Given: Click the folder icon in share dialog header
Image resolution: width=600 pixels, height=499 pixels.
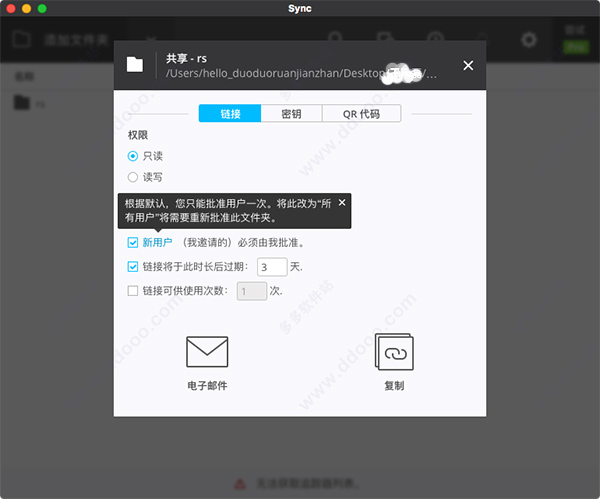Looking at the screenshot, I should click(135, 64).
